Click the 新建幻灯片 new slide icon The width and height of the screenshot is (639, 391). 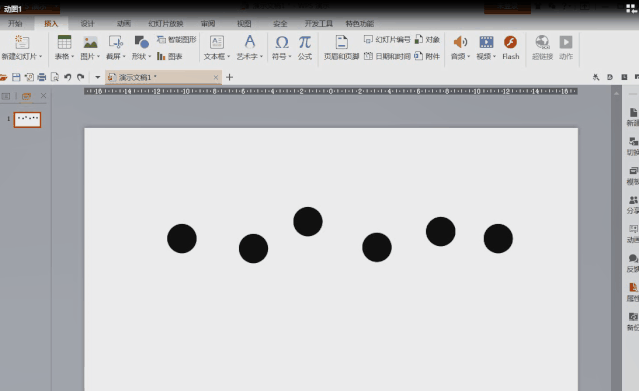pos(22,42)
